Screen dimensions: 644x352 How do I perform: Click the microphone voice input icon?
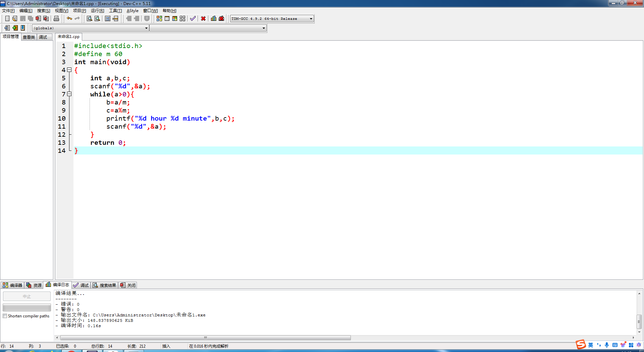pos(607,345)
